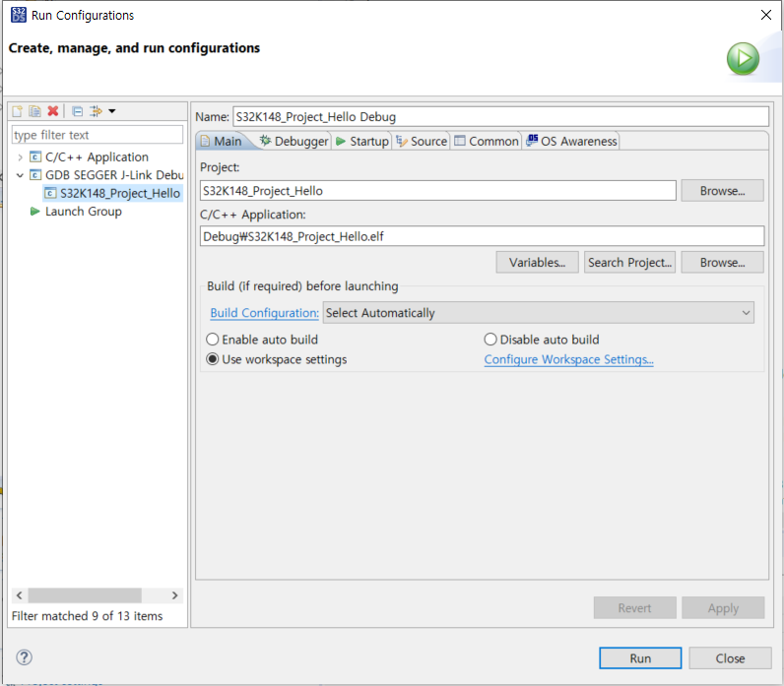Click the New launch configuration icon
This screenshot has height=686, width=784.
[17, 111]
